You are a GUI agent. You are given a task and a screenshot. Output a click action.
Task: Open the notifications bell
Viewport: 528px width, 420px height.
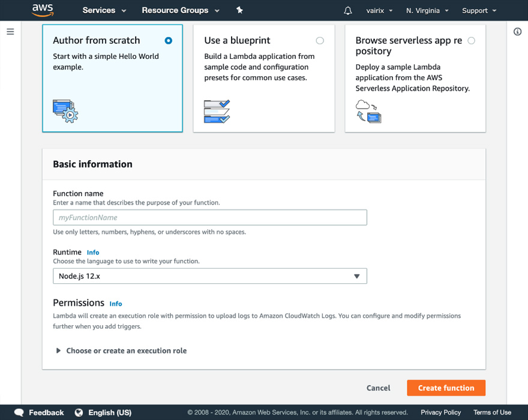[x=348, y=11]
